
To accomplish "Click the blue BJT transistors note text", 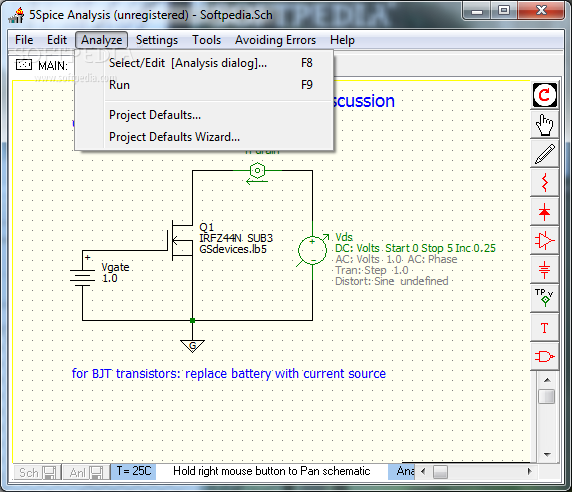I will (x=229, y=373).
